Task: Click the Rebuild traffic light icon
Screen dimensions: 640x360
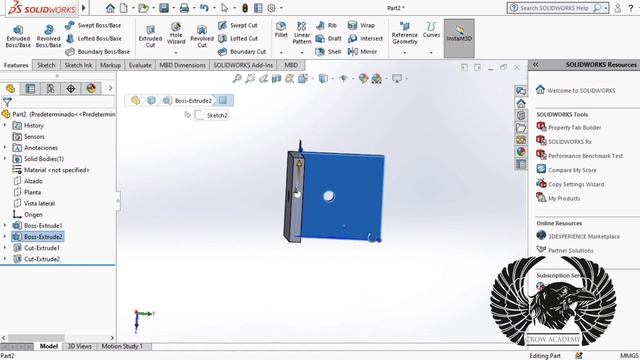Action: (x=245, y=8)
